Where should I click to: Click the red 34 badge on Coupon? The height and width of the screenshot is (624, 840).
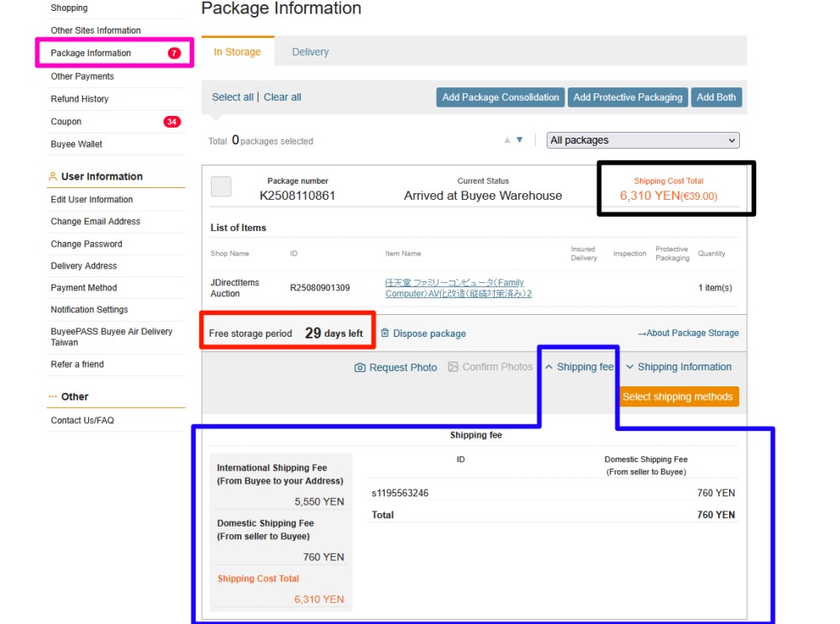(x=172, y=122)
